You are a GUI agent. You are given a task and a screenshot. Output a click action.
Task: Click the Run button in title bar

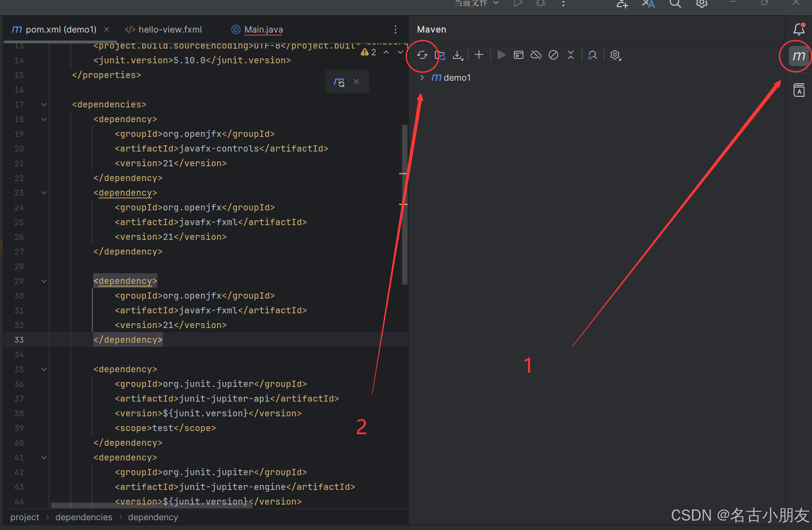point(518,3)
